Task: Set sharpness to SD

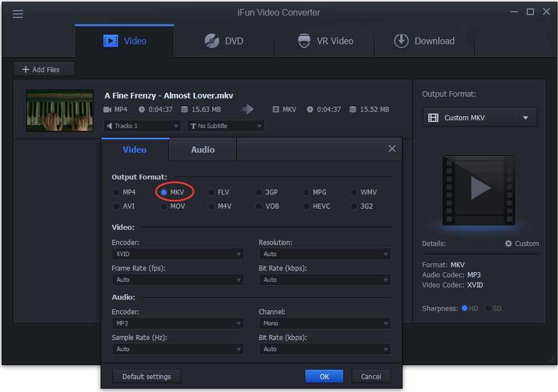Action: (x=488, y=308)
